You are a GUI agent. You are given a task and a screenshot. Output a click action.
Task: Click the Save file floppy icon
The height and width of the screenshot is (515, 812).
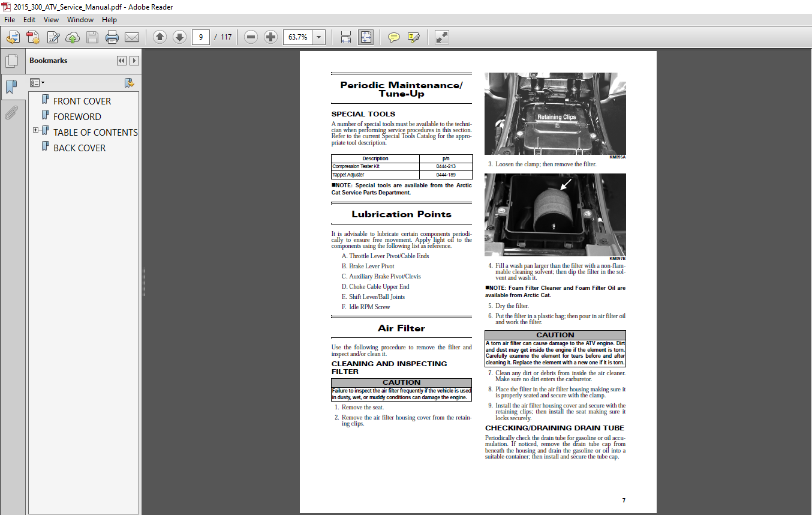92,37
